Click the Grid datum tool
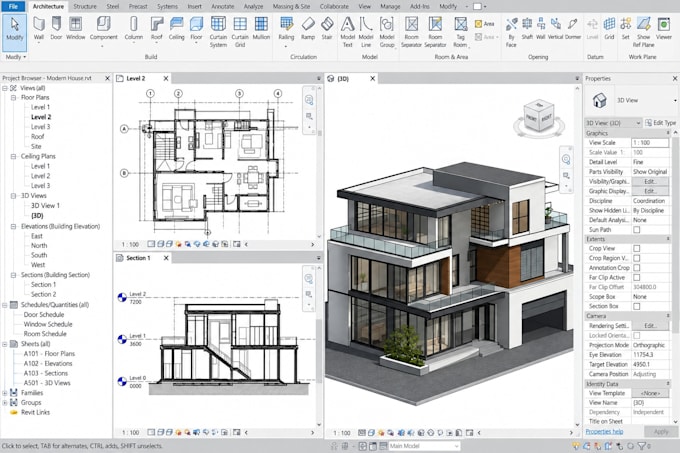This screenshot has width=680, height=453. point(609,29)
